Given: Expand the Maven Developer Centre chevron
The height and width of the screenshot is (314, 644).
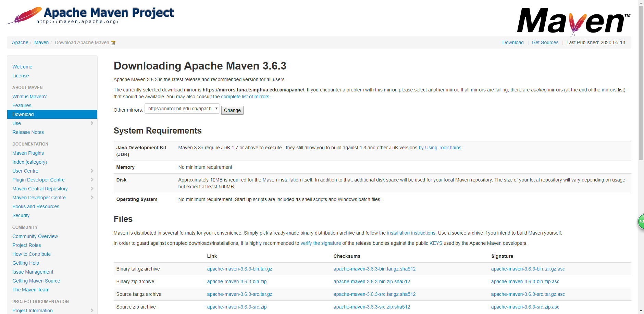Looking at the screenshot, I should point(92,198).
